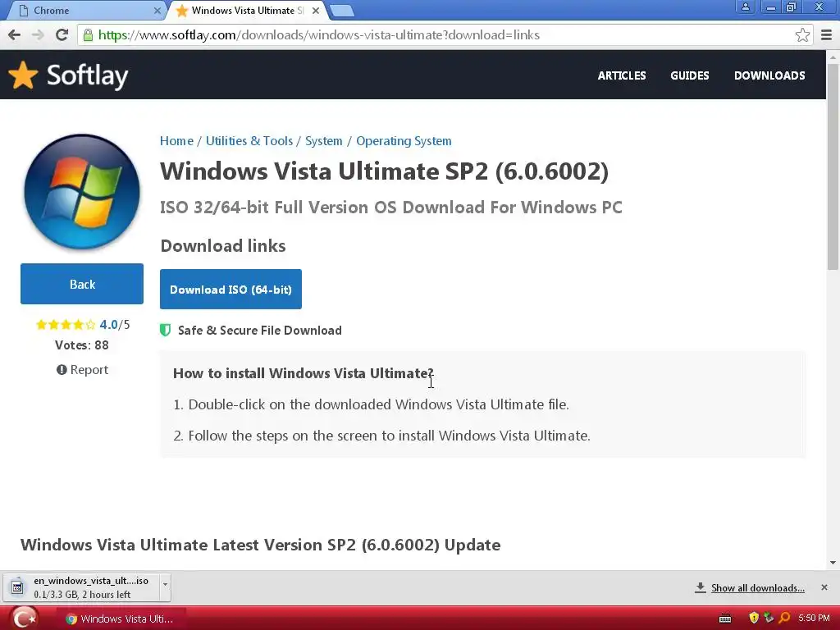Click the Report exclamation icon
Screen dimensions: 840x630
tap(62, 370)
